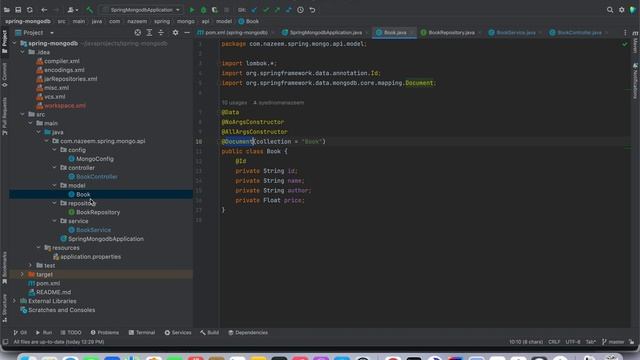Open Services tool window
The width and height of the screenshot is (640, 360).
click(178, 333)
